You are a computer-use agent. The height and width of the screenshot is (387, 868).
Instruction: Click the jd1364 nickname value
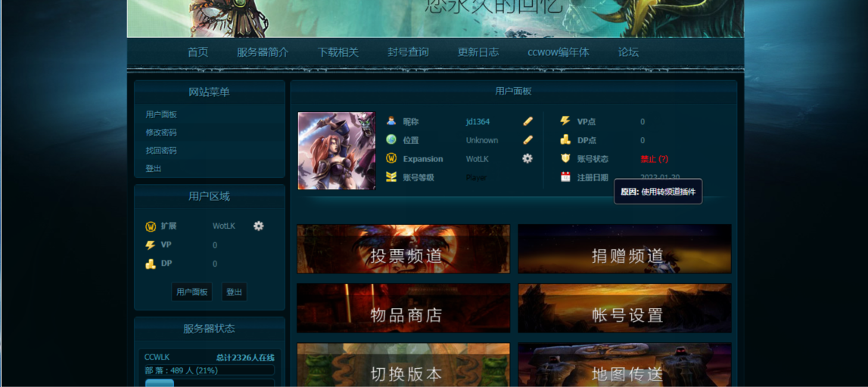(x=478, y=121)
